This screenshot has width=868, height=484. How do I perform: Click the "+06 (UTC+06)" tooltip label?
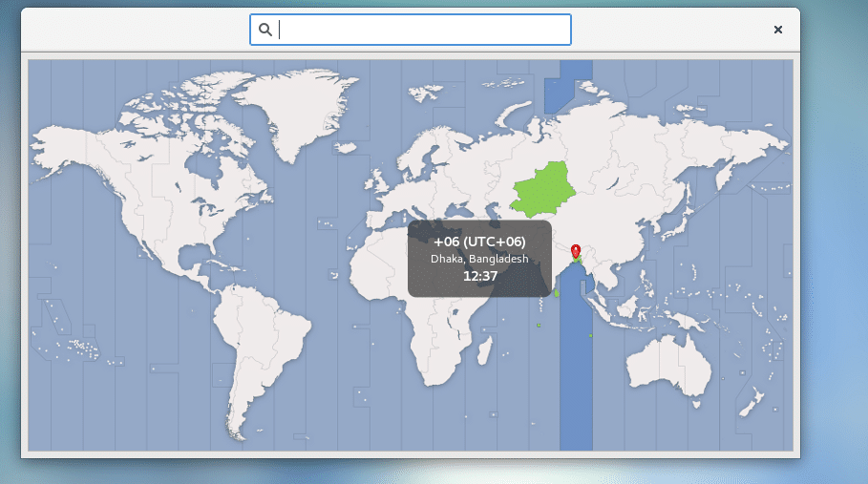tap(479, 242)
